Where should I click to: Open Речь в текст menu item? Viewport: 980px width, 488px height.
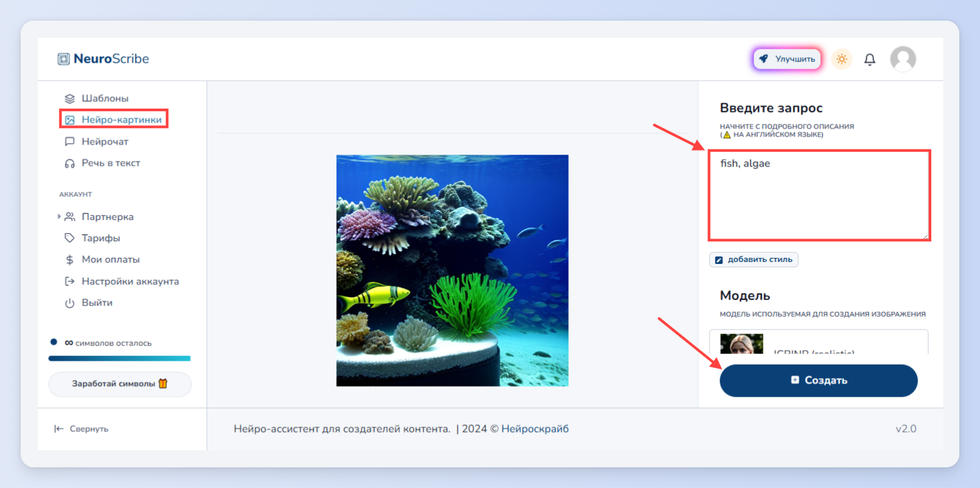tap(102, 163)
